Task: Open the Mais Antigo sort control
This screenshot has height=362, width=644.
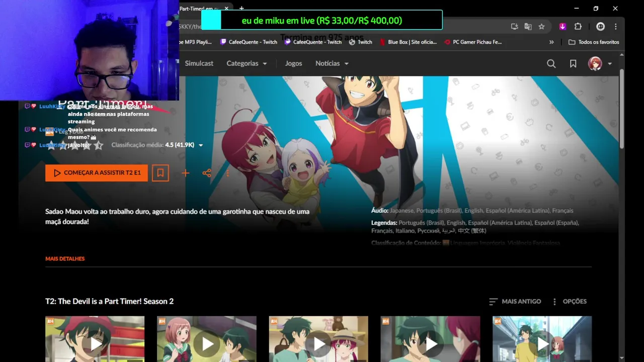Action: coord(515,301)
